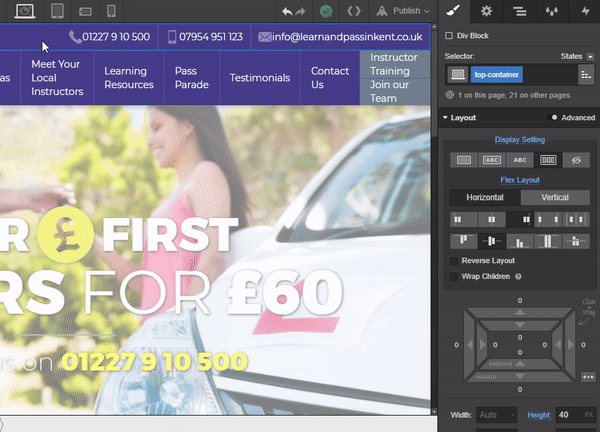Viewport: 600px width, 432px height.
Task: Justify flex children to center
Action: (492, 220)
